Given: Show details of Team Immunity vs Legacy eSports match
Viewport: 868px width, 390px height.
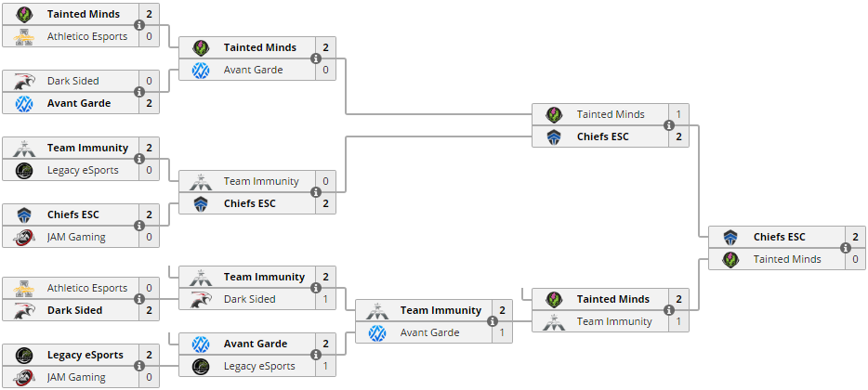Looking at the screenshot, I should [139, 159].
